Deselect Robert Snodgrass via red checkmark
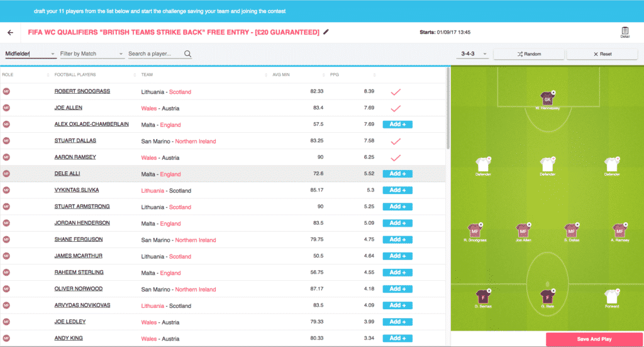The width and height of the screenshot is (644, 347). click(396, 92)
